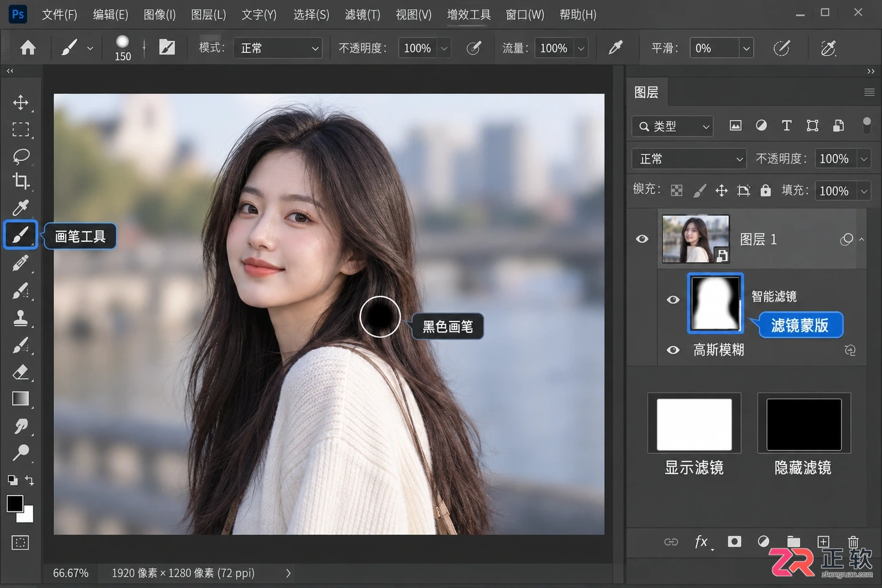Click the 高斯模糊 smart filter entry
882x588 pixels.
click(719, 350)
